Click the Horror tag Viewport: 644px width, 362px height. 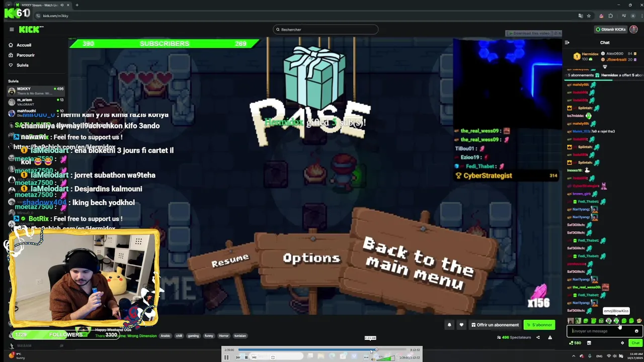click(223, 336)
